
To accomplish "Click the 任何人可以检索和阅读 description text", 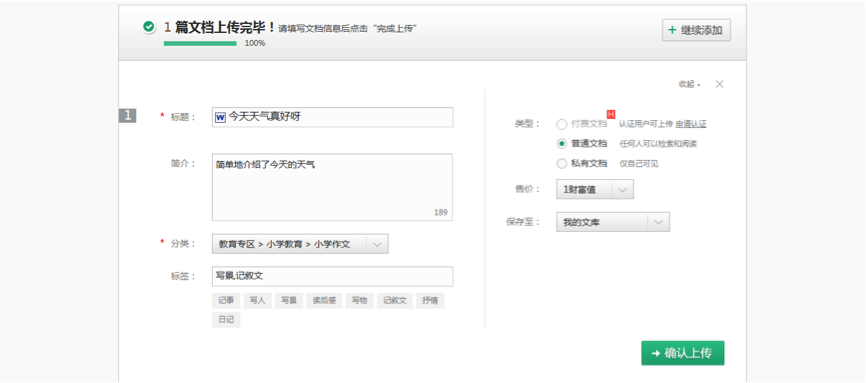I will click(x=658, y=144).
